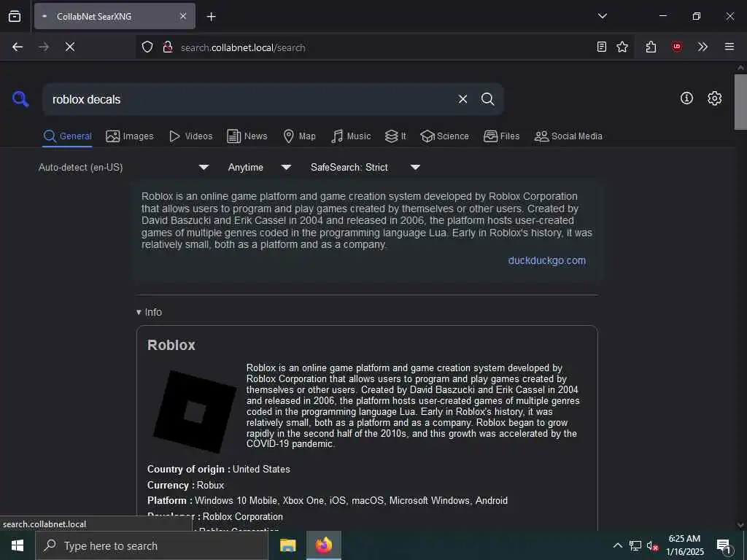747x560 pixels.
Task: Switch to the Map tab
Action: click(300, 136)
